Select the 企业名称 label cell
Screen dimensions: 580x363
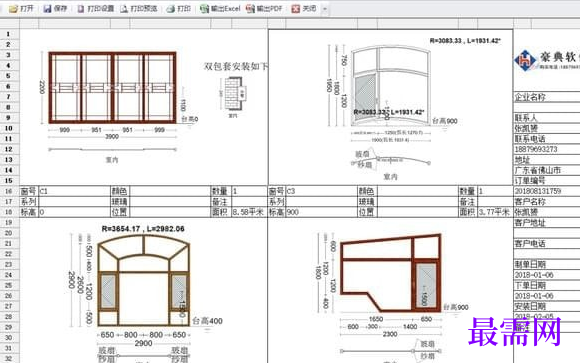tap(547, 97)
